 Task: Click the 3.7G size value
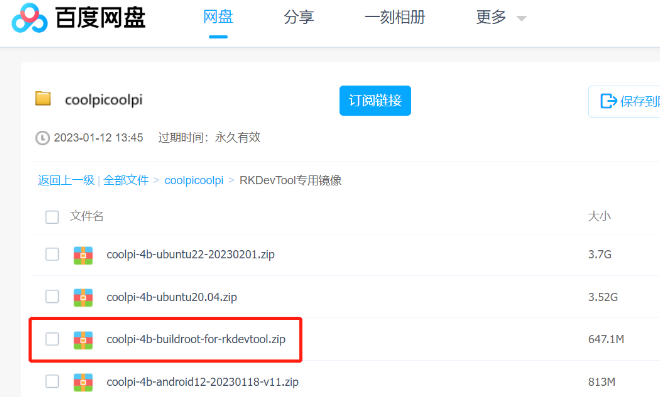(600, 254)
